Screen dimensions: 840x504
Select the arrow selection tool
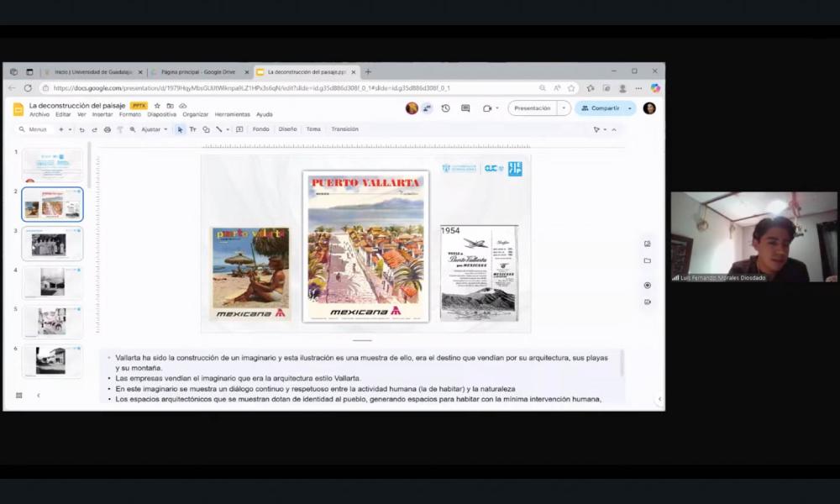pyautogui.click(x=180, y=129)
